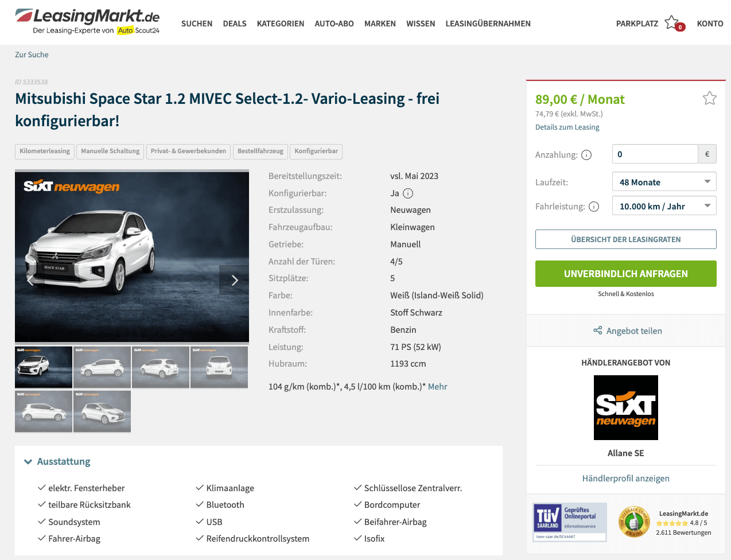
Task: Open the WISSEN menu
Action: click(x=421, y=24)
